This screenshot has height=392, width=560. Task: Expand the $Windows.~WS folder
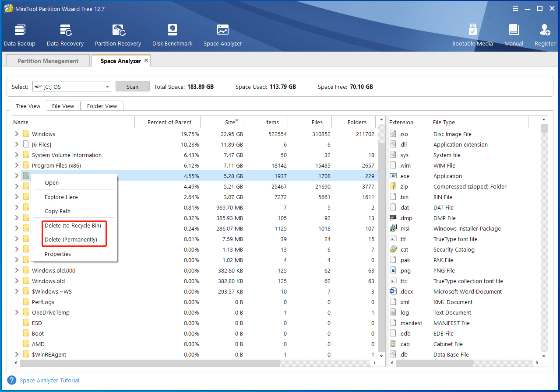pyautogui.click(x=17, y=291)
